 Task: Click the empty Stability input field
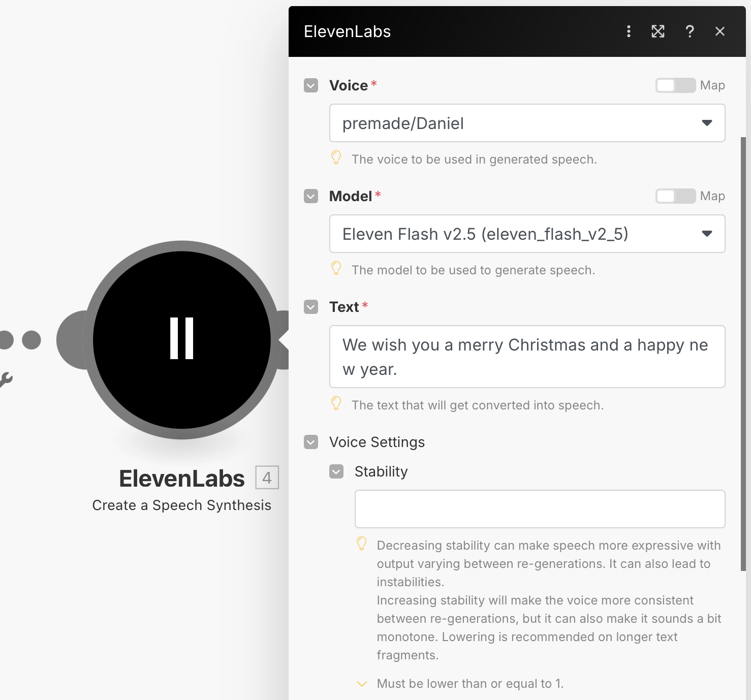coord(540,509)
